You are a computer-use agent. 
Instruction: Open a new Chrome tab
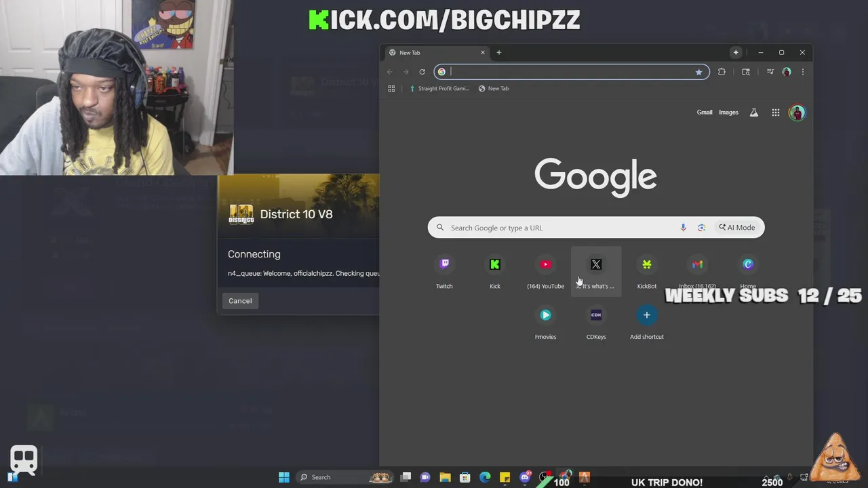coord(499,53)
